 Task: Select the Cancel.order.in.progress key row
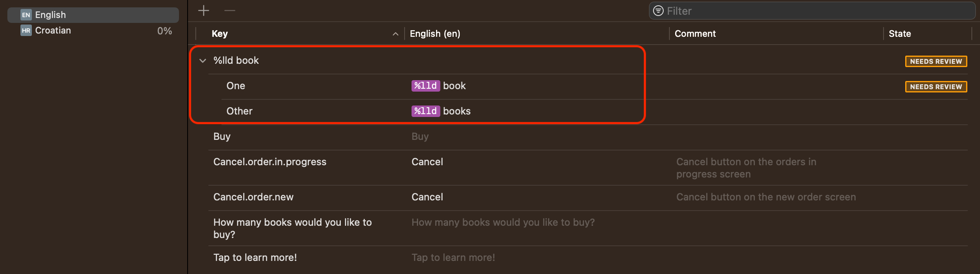588,168
